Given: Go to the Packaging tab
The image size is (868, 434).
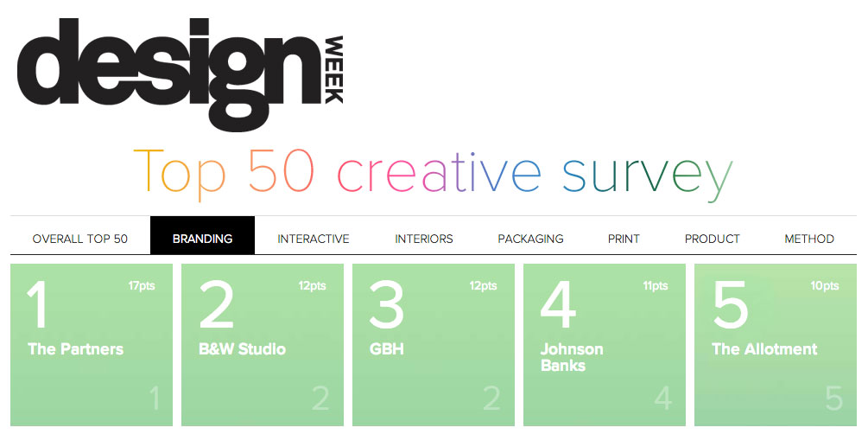Looking at the screenshot, I should click(x=530, y=239).
